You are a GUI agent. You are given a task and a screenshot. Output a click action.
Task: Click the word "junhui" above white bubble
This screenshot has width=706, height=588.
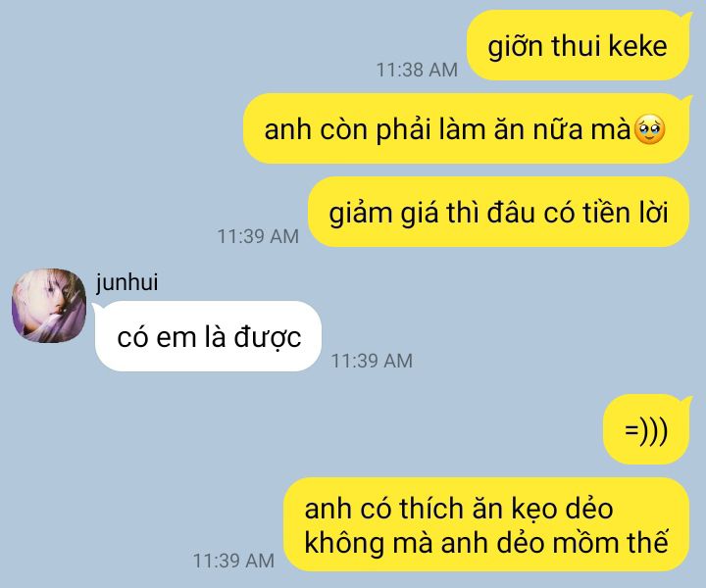pyautogui.click(x=126, y=282)
